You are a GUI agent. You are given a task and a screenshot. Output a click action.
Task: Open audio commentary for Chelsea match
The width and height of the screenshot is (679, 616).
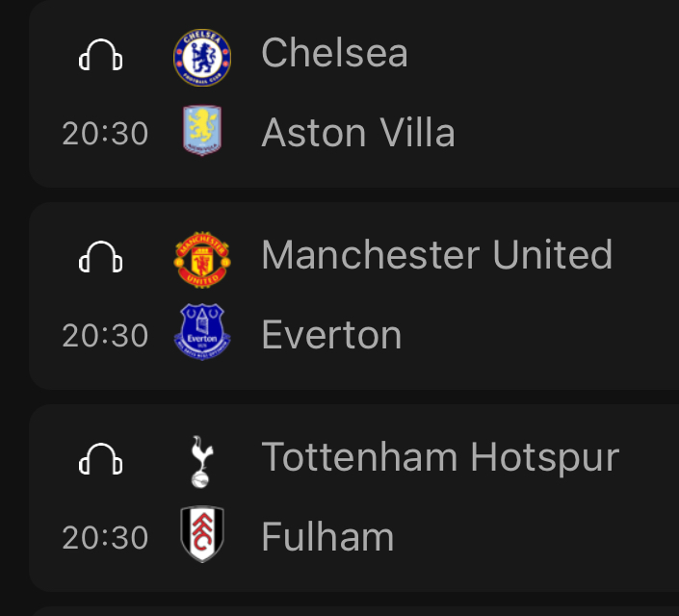click(101, 55)
